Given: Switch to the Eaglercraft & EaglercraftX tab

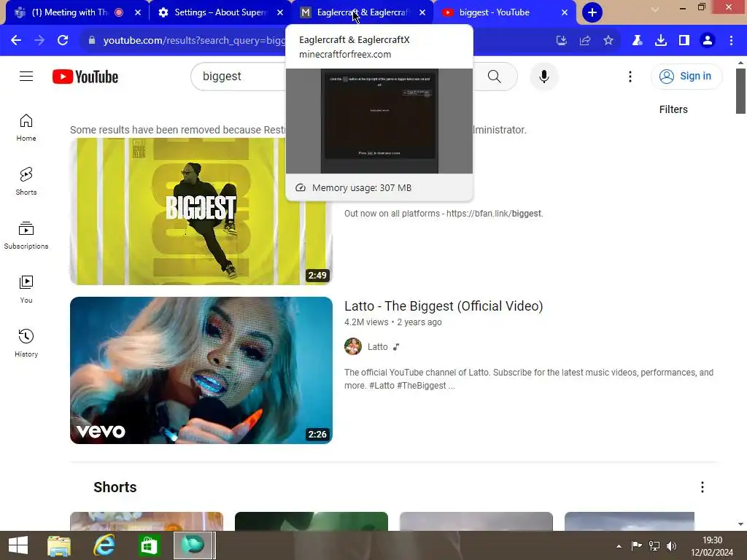Looking at the screenshot, I should [362, 12].
